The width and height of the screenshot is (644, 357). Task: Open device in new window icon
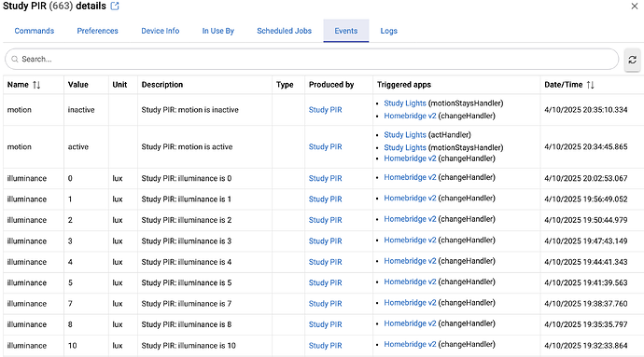coord(115,7)
